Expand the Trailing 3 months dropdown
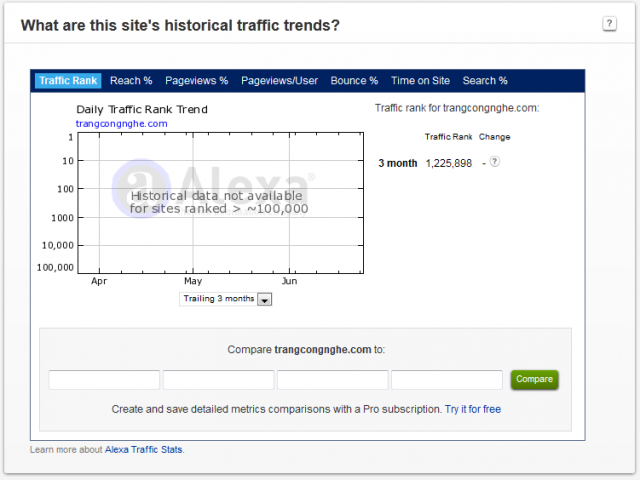Screen dimensions: 640x480 (226, 299)
